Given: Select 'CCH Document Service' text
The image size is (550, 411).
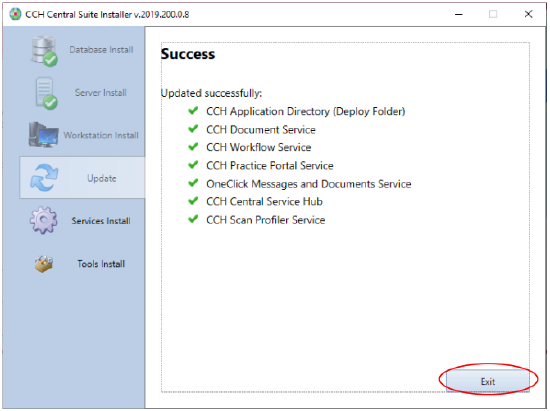Looking at the screenshot, I should pos(261,130).
